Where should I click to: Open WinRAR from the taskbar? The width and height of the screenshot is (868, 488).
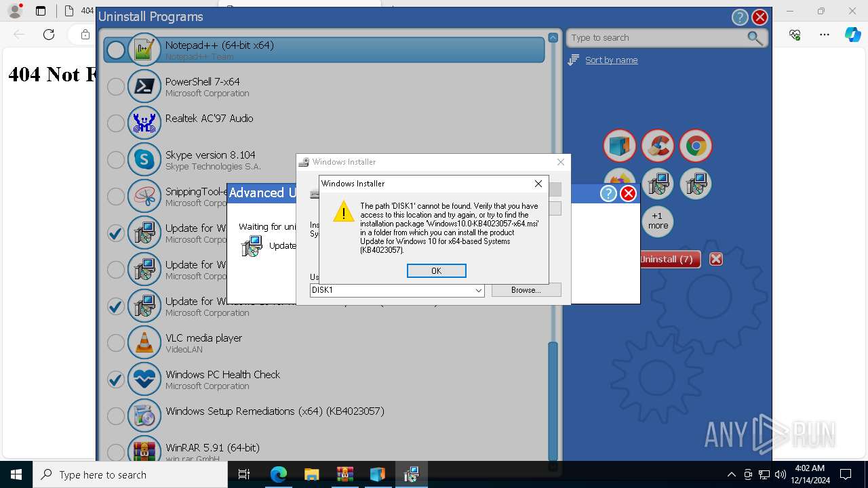coord(344,474)
